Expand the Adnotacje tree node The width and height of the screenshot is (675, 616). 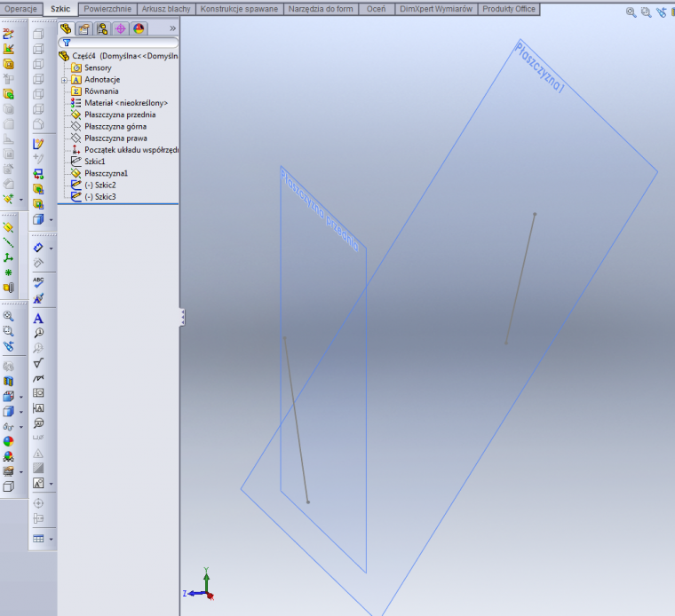(x=64, y=80)
